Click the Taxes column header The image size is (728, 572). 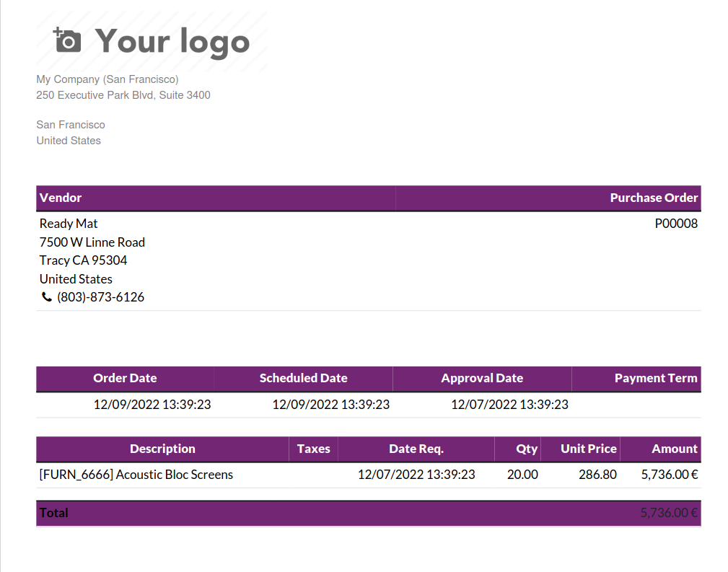(x=313, y=449)
